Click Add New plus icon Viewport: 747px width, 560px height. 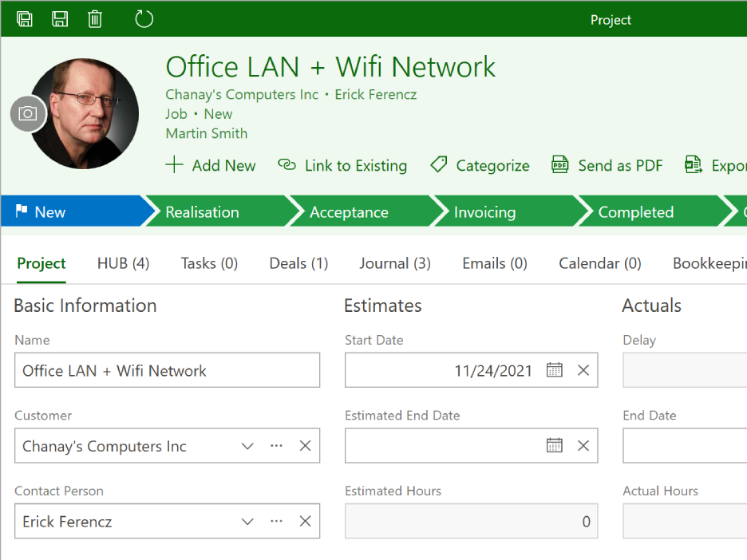pyautogui.click(x=175, y=165)
